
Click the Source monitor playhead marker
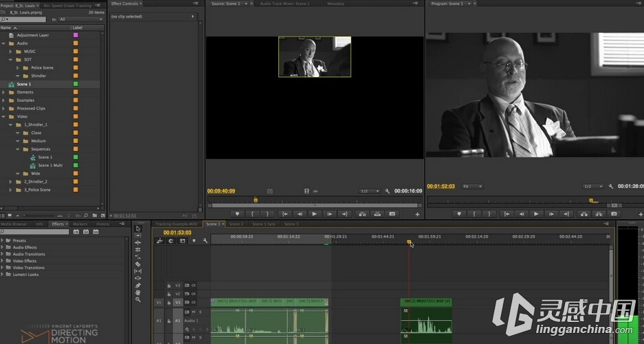pyautogui.click(x=256, y=200)
